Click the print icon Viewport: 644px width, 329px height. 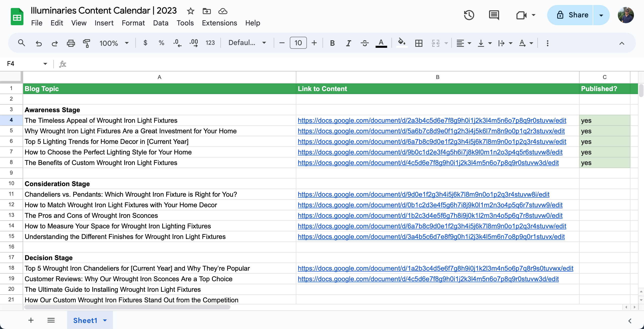tap(71, 43)
